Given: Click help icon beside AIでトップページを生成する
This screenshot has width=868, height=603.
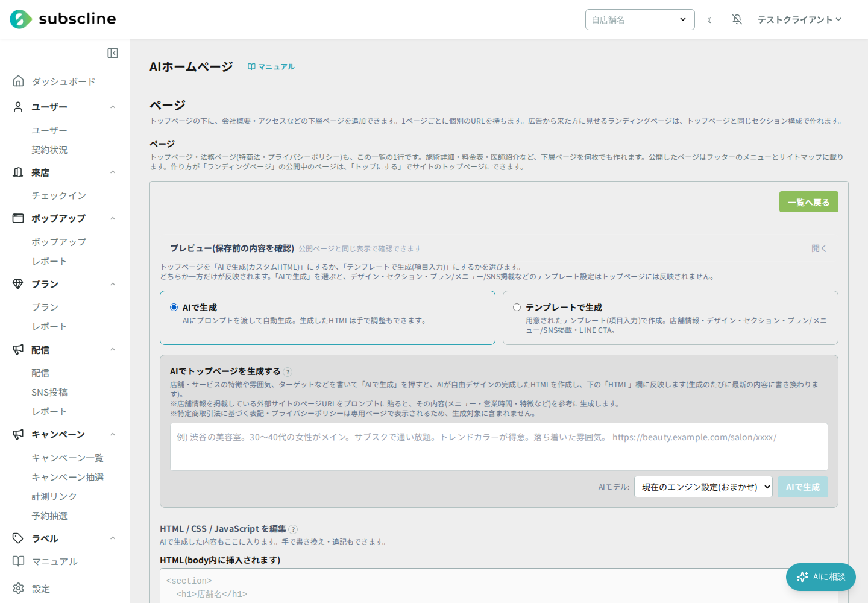Looking at the screenshot, I should 288,372.
